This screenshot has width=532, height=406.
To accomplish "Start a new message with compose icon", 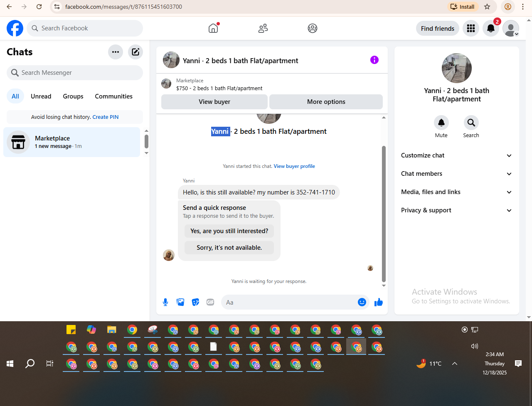I will pyautogui.click(x=135, y=52).
